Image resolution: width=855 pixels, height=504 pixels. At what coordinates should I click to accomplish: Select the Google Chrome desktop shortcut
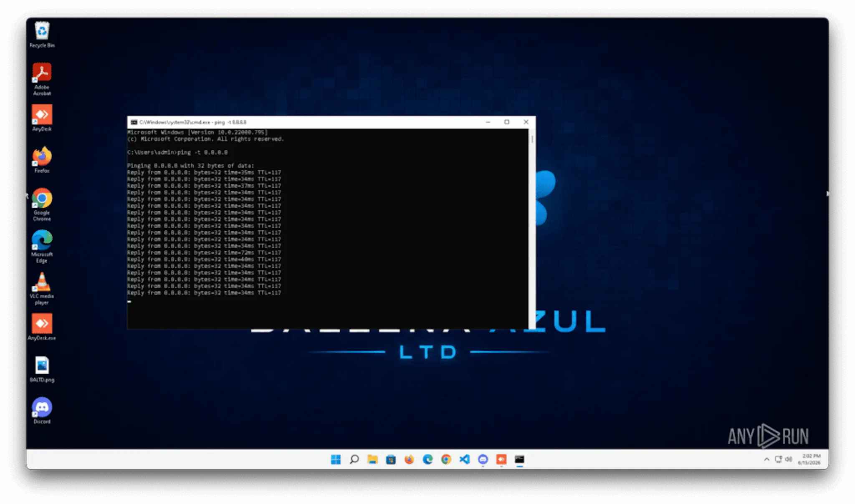tap(42, 204)
